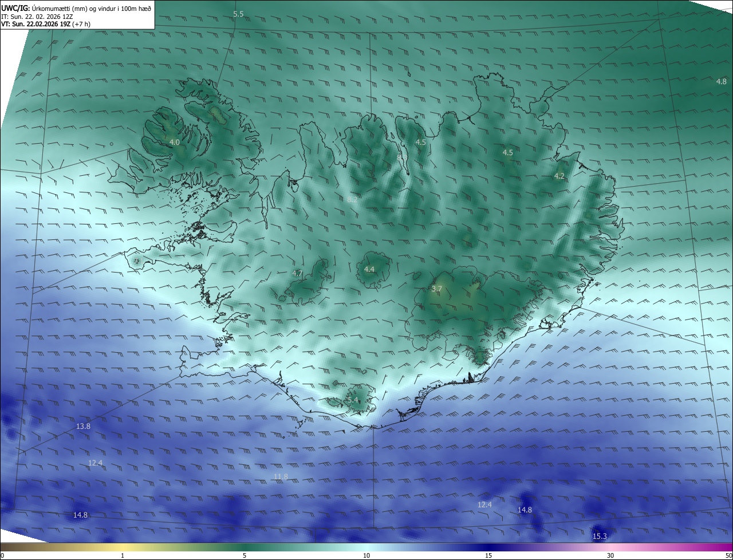Screen dimensions: 733x560
Task: Click the 50 tick on the color scale
Action: point(728,555)
